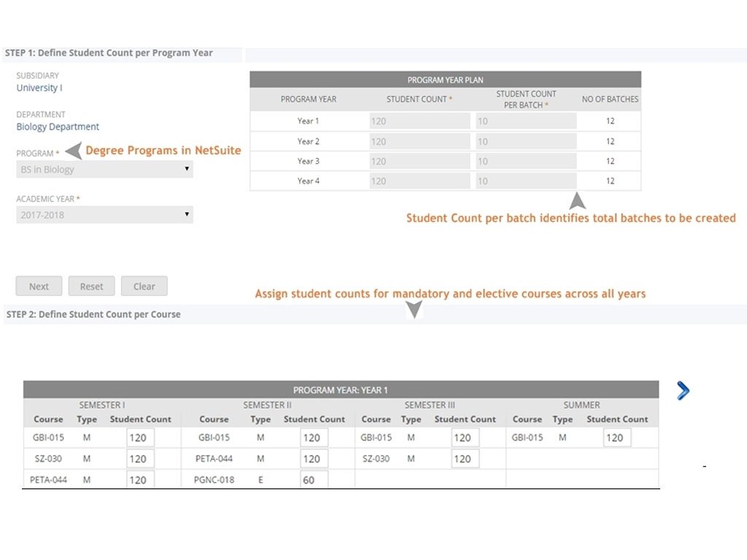Select course SZ-030 under Semester III

376,459
